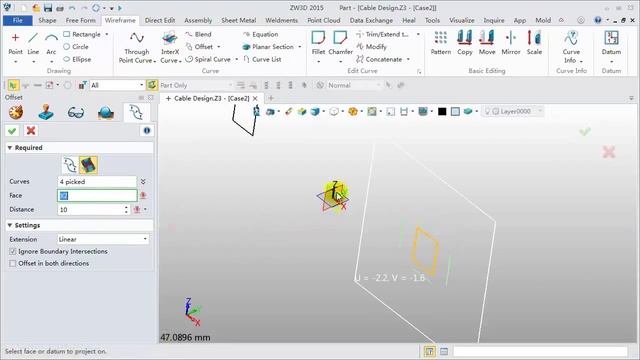Click the Modify curve tool
The width and height of the screenshot is (640, 360).
point(371,47)
